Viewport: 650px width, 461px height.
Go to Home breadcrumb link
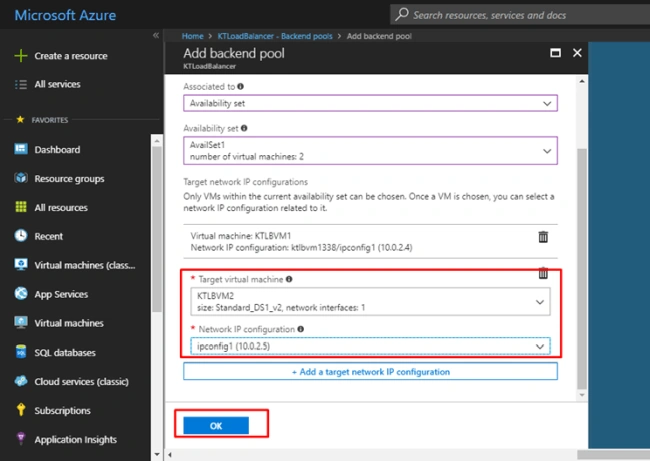[x=192, y=36]
